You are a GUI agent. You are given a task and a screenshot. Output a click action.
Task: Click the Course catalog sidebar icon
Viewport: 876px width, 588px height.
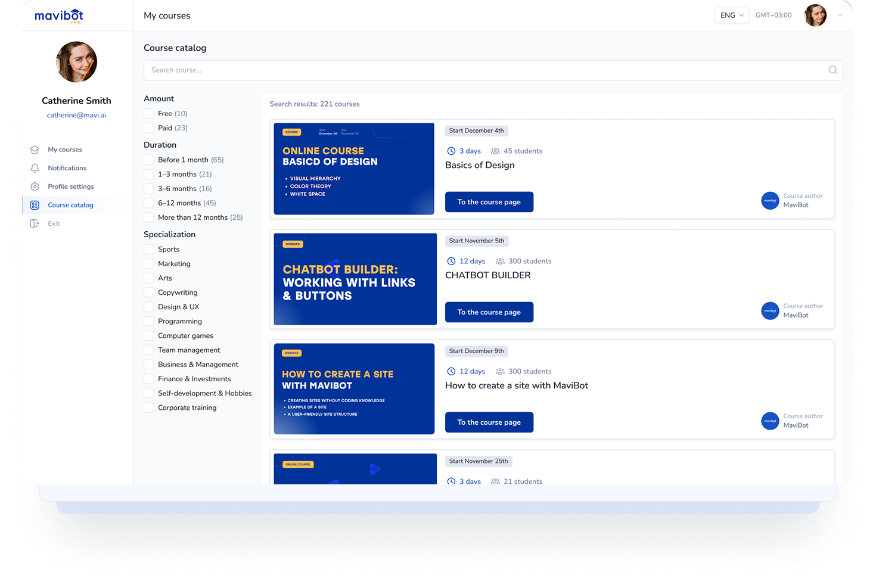coord(35,206)
